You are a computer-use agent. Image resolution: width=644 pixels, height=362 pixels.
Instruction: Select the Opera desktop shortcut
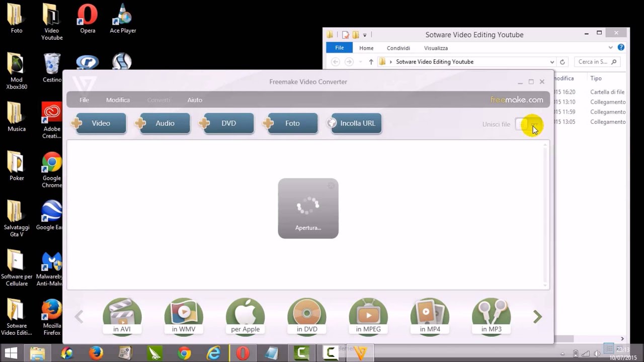[88, 19]
